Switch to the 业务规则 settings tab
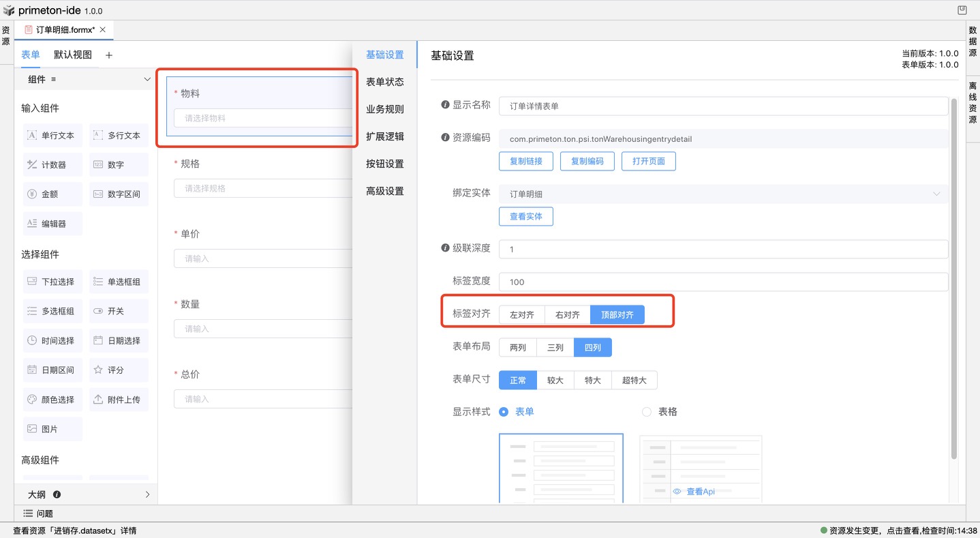Image resolution: width=980 pixels, height=538 pixels. click(384, 109)
